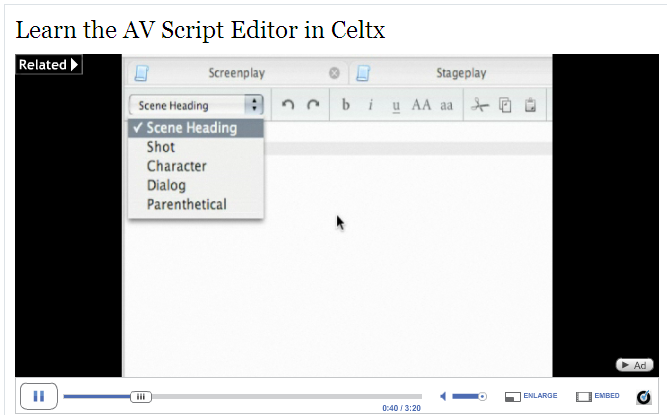Click the lowercase aa button
The image size is (667, 415).
click(x=446, y=105)
